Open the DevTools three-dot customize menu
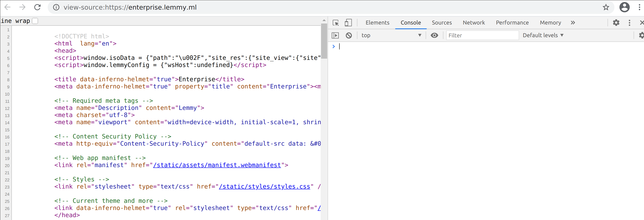This screenshot has width=644, height=220. 629,22
